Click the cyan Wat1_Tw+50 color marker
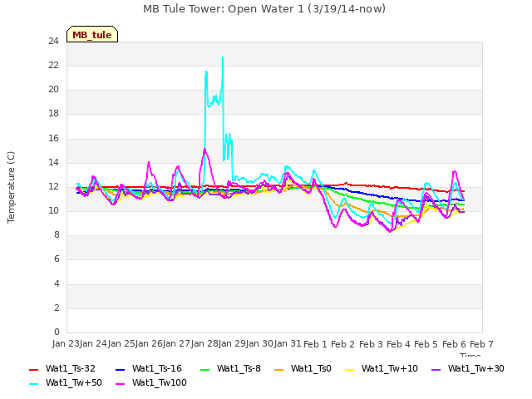This screenshot has height=399, width=532. [33, 384]
